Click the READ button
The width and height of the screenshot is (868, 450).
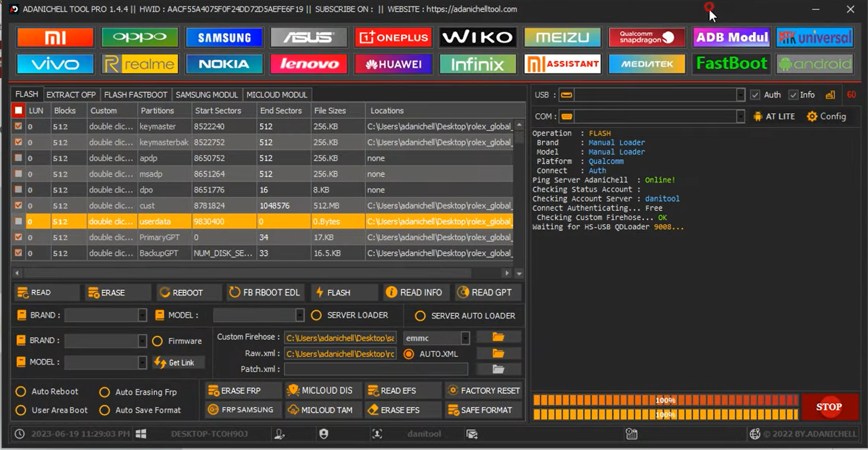click(47, 292)
